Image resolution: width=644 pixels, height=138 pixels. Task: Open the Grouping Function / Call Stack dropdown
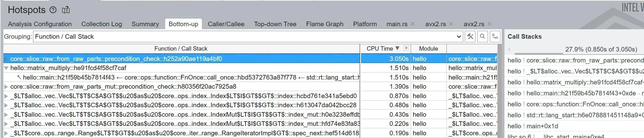point(248,37)
